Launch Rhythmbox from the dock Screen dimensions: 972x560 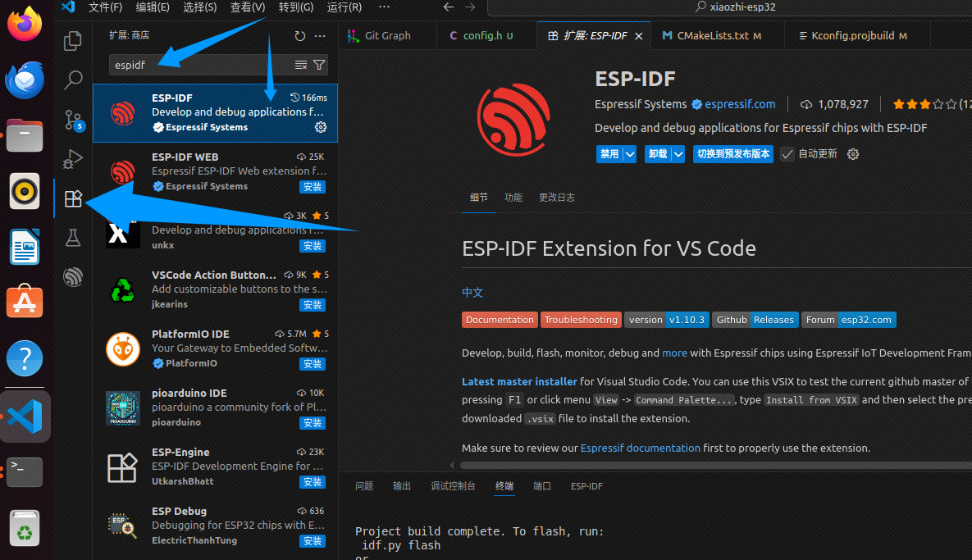click(x=25, y=191)
